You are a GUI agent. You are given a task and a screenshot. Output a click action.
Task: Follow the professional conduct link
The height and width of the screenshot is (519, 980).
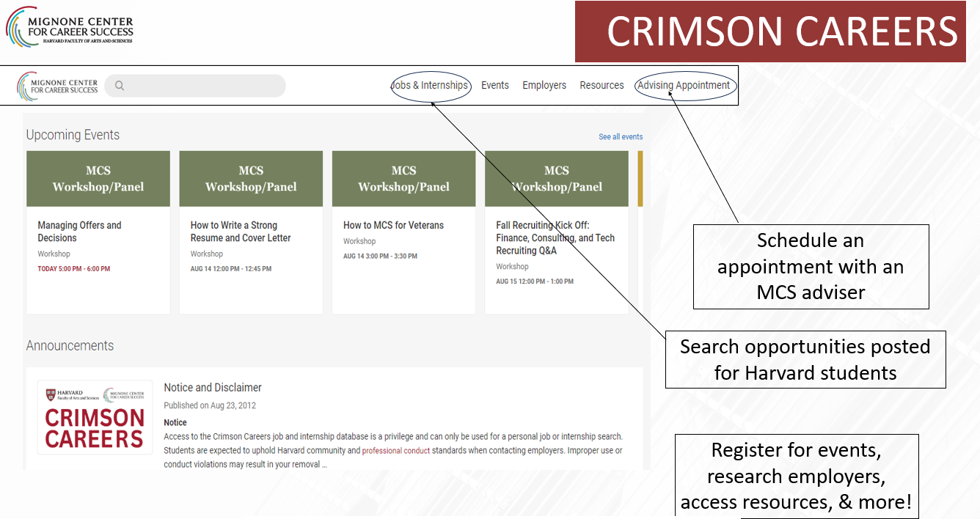396,451
